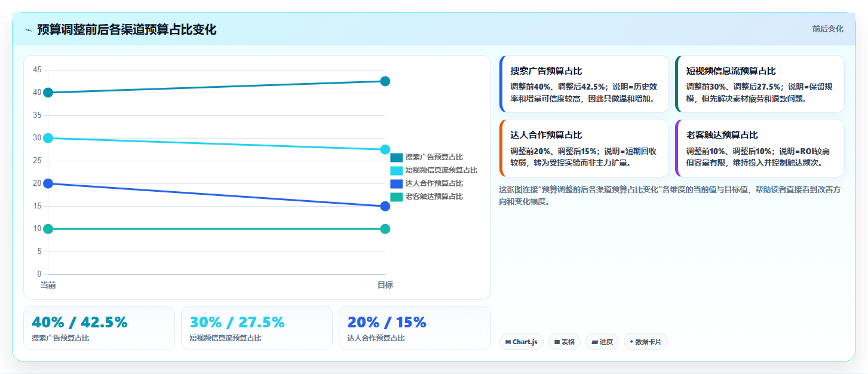Image resolution: width=868 pixels, height=374 pixels.
Task: Click the 前后变化 label in the header
Action: [x=828, y=29]
